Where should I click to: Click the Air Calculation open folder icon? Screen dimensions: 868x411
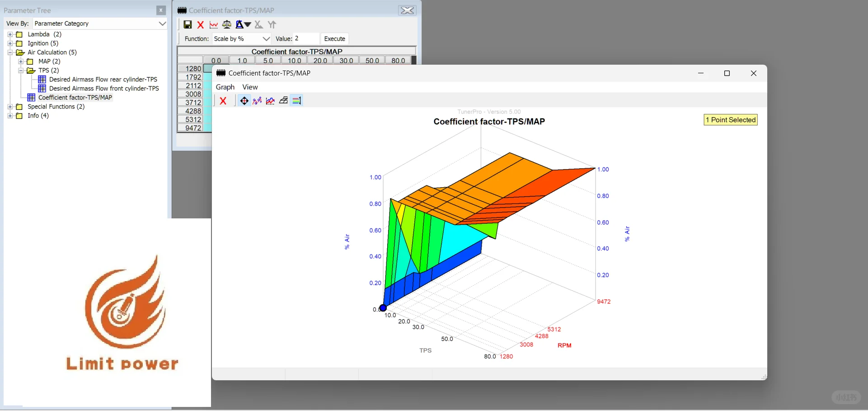pyautogui.click(x=20, y=52)
